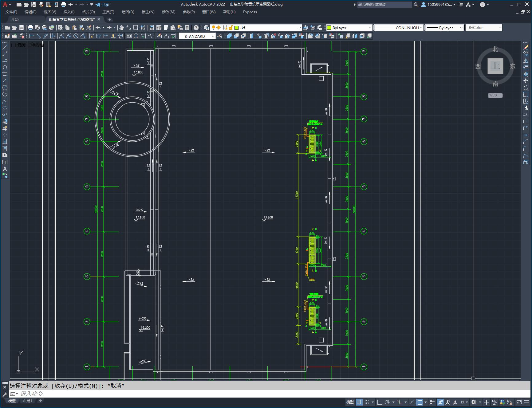The height and width of the screenshot is (408, 532).
Task: Open the 标注(N) menu
Action: [x=148, y=12]
